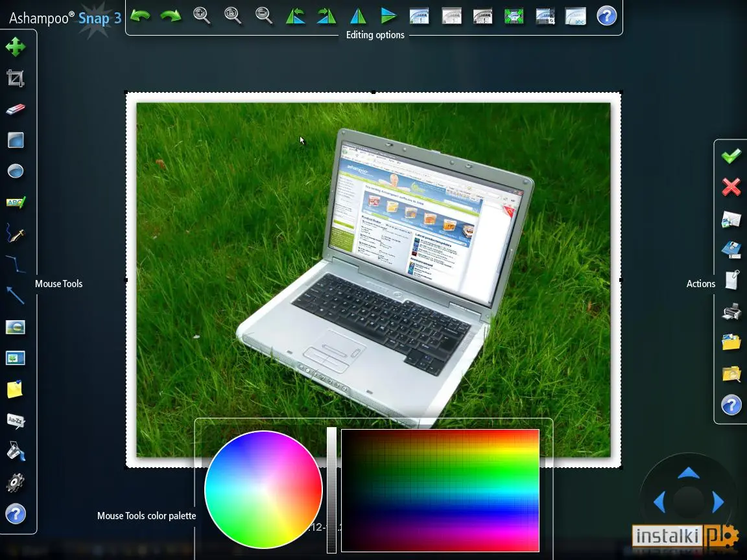This screenshot has height=560, width=747.
Task: Choose the straight arrow line tool
Action: point(16,296)
